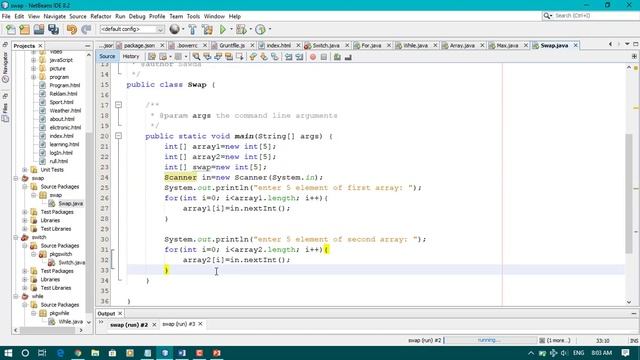Switch to the While.java editor tab
The image size is (640, 360).
tap(416, 45)
